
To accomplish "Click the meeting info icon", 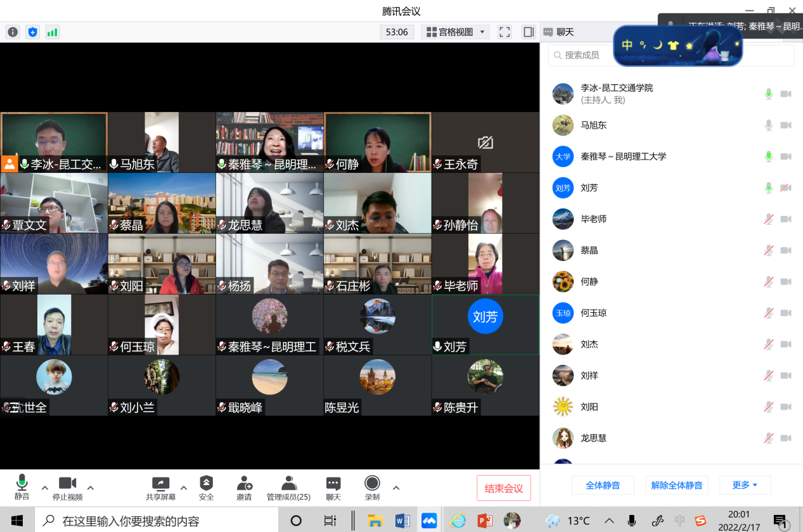I will pos(13,32).
